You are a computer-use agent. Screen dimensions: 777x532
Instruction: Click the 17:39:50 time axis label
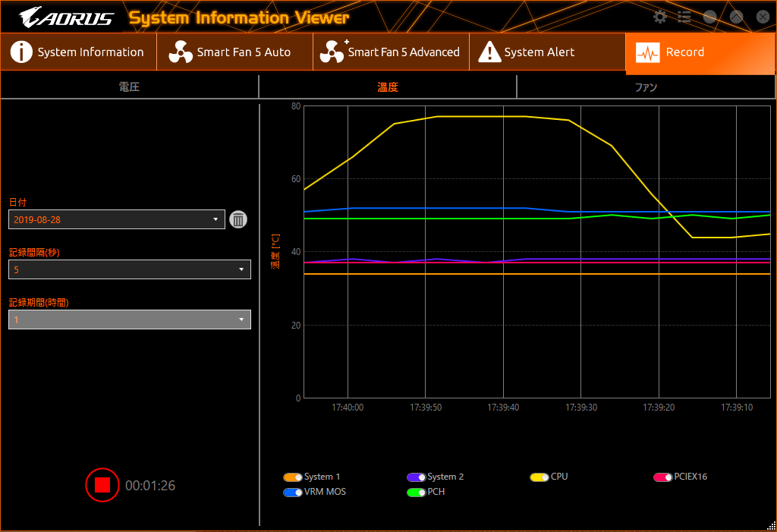point(426,408)
